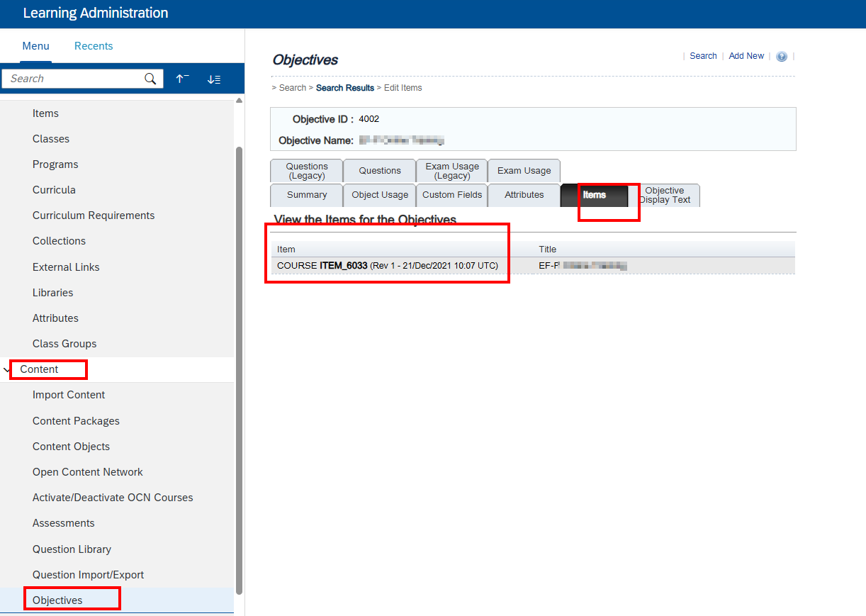Click the search magnifier icon in sidebar
The height and width of the screenshot is (616, 866).
(150, 79)
